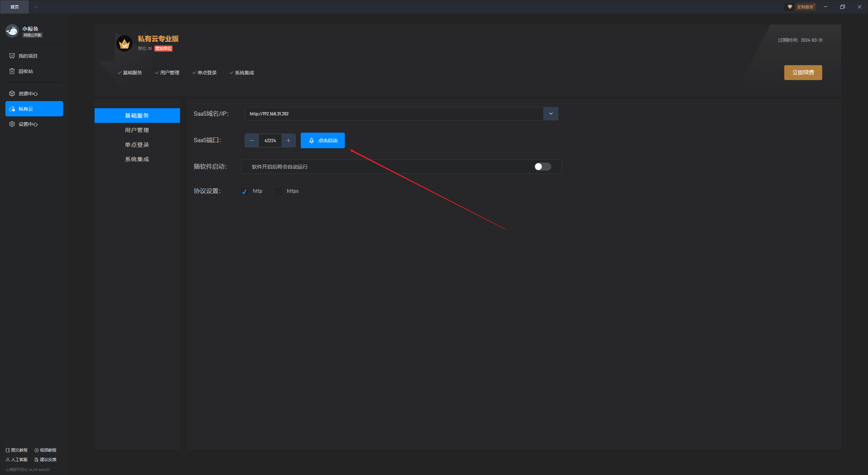Decrease SaaS port with minus button
868x475 pixels.
click(x=252, y=140)
